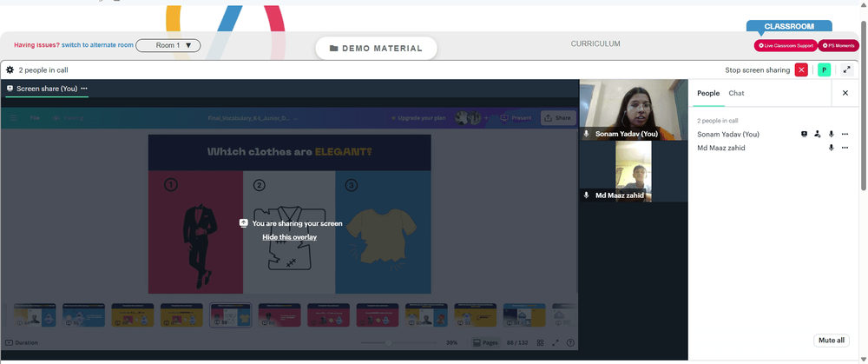Open call settings gear icon

[x=10, y=70]
